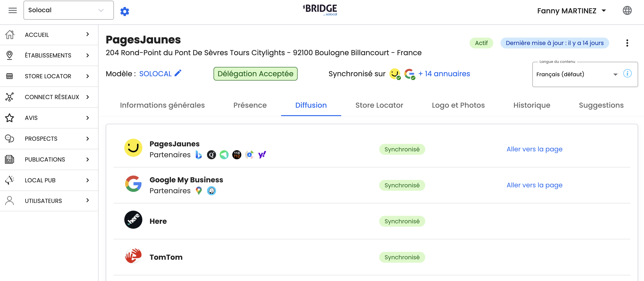Click the Bing partner icon
This screenshot has height=281, width=644.
(199, 155)
